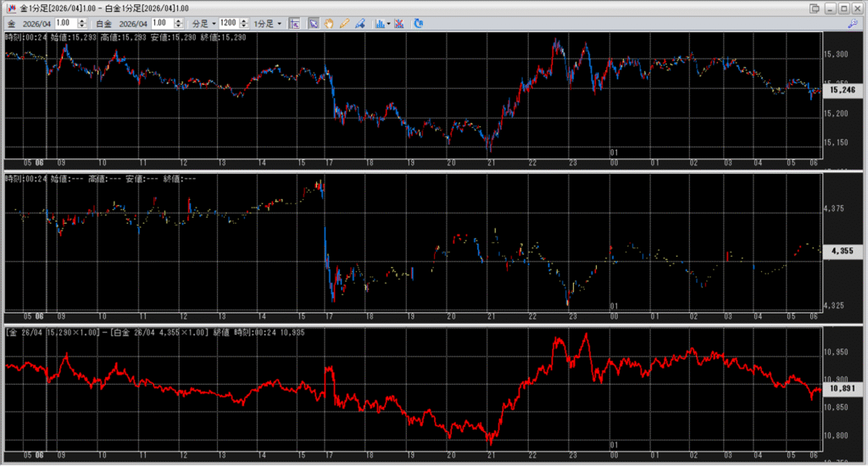
Task: Select the pencil line drawing tool
Action: (344, 24)
